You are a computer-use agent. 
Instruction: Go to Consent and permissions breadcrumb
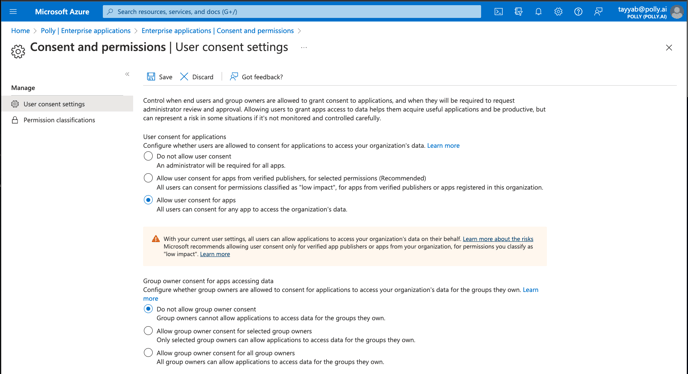[x=218, y=31]
